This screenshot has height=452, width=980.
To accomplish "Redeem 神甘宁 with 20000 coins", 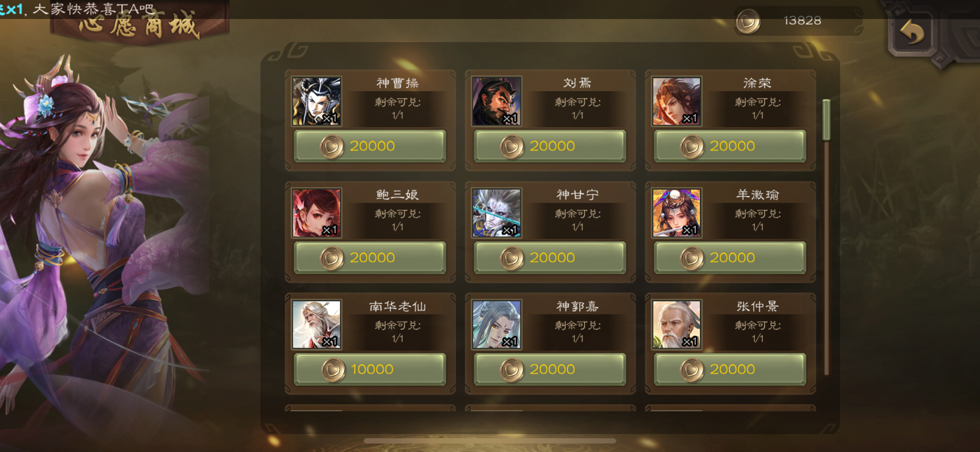I will (550, 258).
